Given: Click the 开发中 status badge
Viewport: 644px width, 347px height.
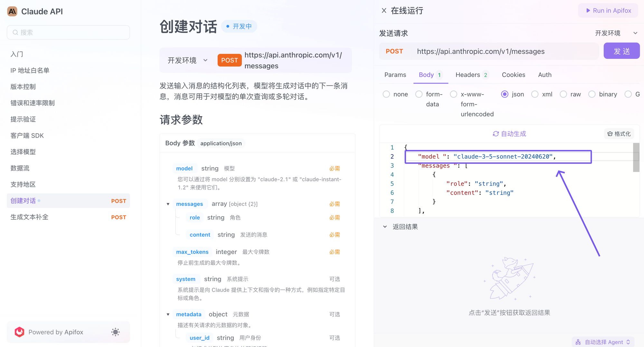Looking at the screenshot, I should tap(239, 26).
